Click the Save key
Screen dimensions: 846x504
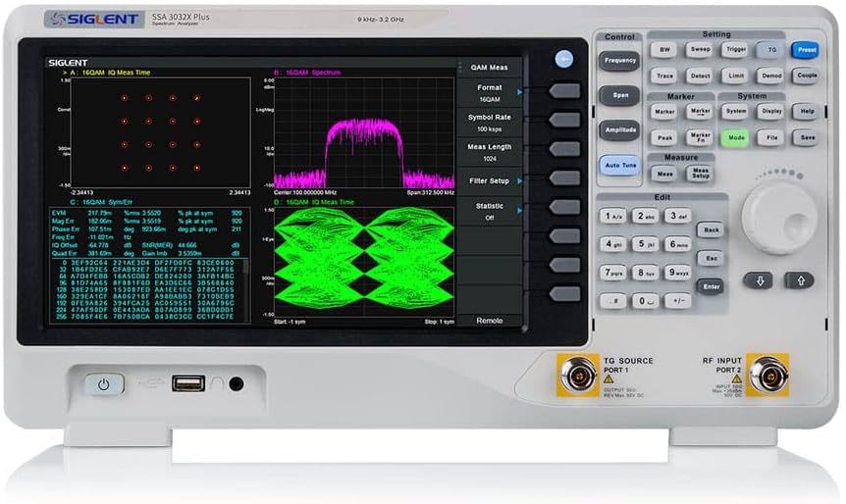pos(807,138)
